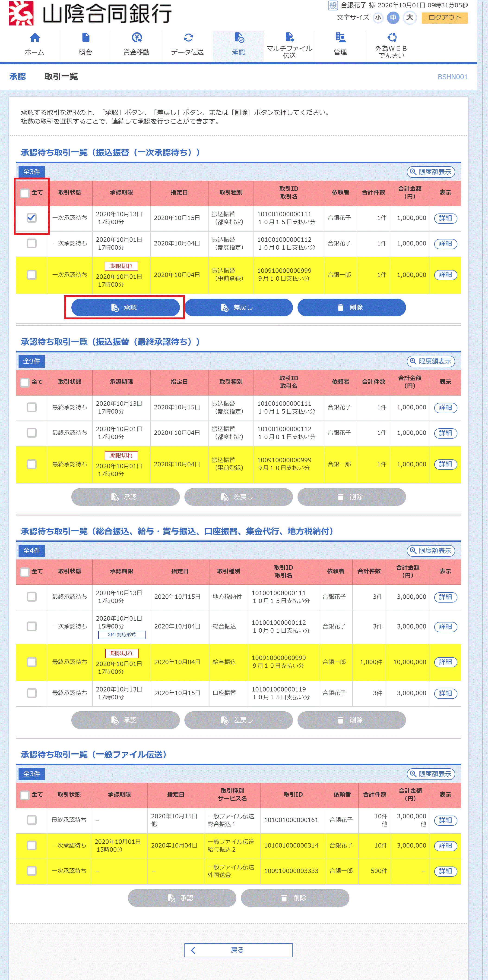Check the 給与振込 1,000件 row

pyautogui.click(x=32, y=662)
